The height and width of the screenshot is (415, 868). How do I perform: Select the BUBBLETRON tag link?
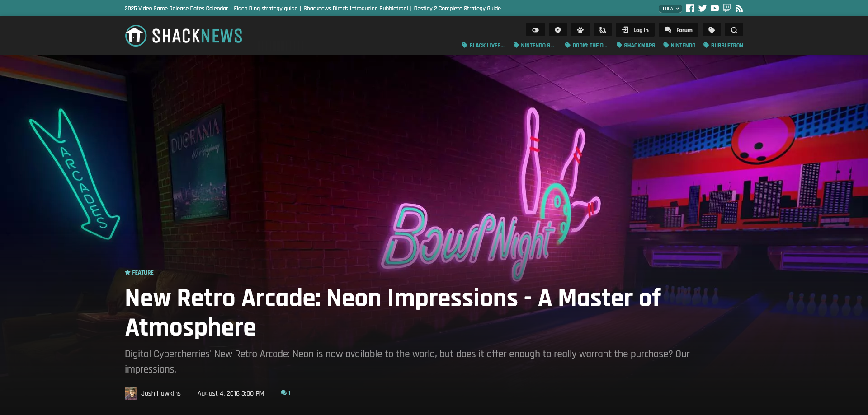pos(723,46)
